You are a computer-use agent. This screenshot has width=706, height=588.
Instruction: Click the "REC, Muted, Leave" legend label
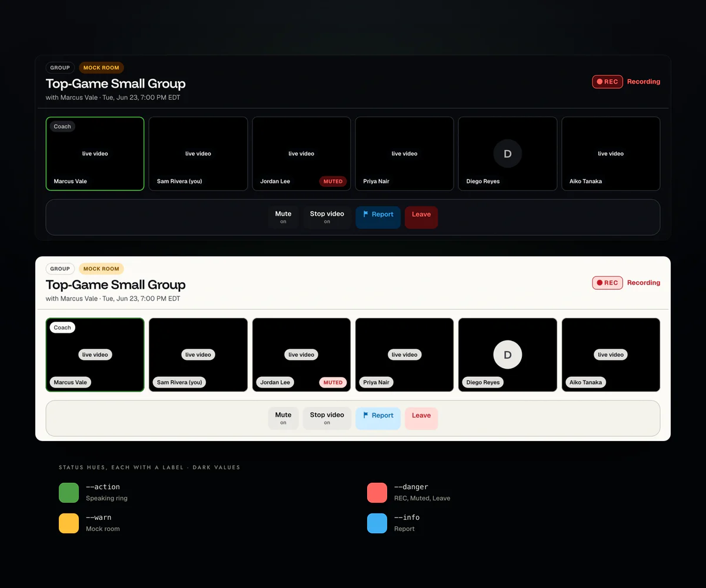(x=422, y=498)
